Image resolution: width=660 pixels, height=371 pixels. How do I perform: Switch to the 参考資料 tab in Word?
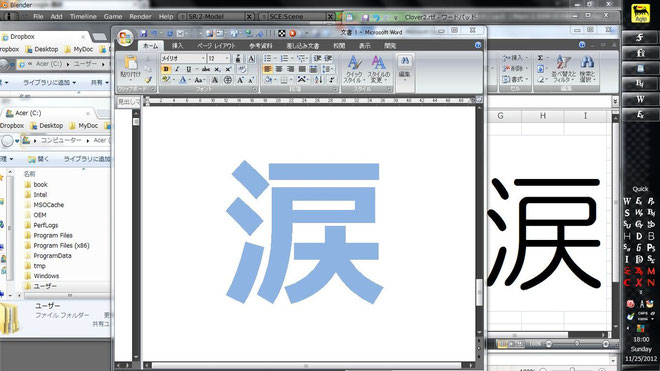(261, 46)
